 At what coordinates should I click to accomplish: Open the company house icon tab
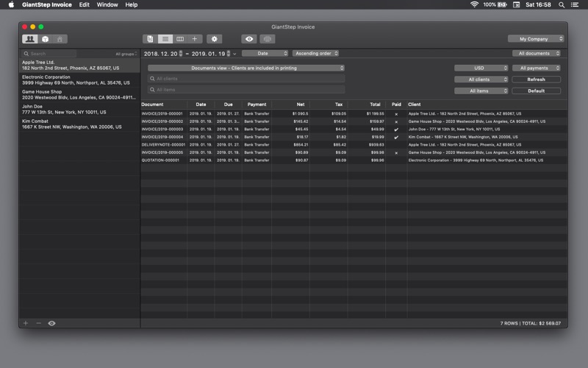(x=60, y=39)
